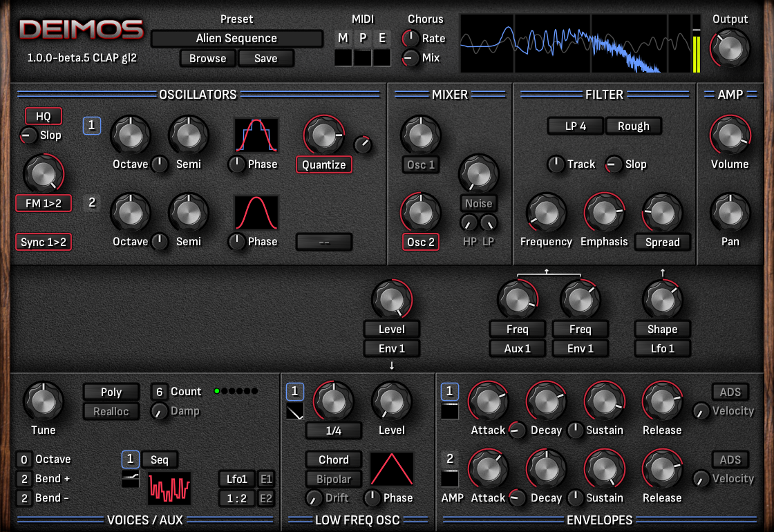Click the oscillator 2 waveform display

[x=256, y=212]
